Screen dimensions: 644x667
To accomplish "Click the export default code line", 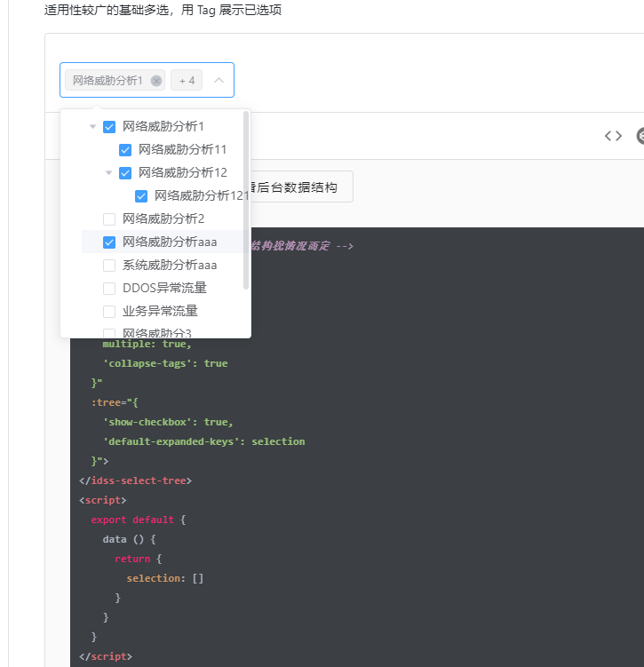I will tap(139, 520).
